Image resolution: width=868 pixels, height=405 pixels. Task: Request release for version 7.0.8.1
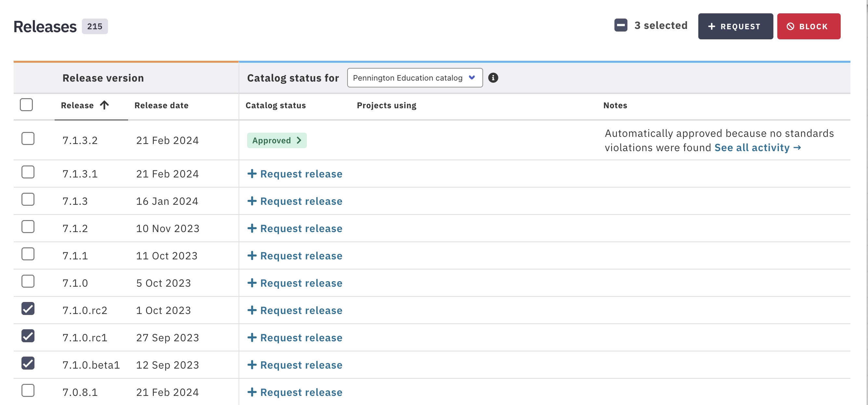295,392
